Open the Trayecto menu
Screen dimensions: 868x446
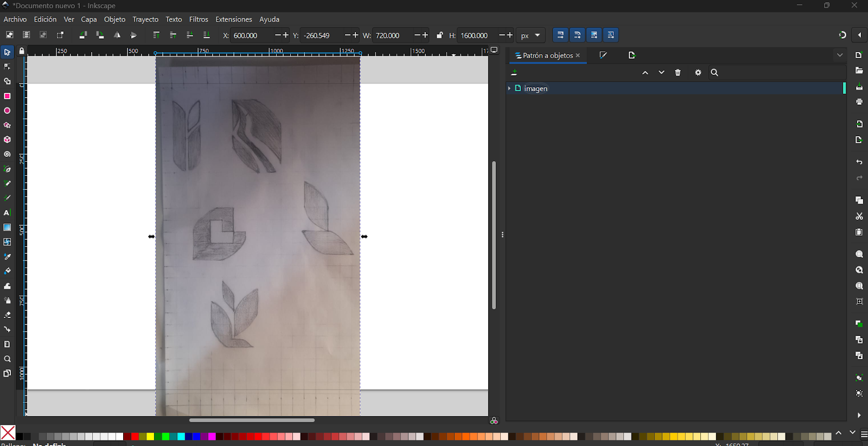[x=145, y=20]
